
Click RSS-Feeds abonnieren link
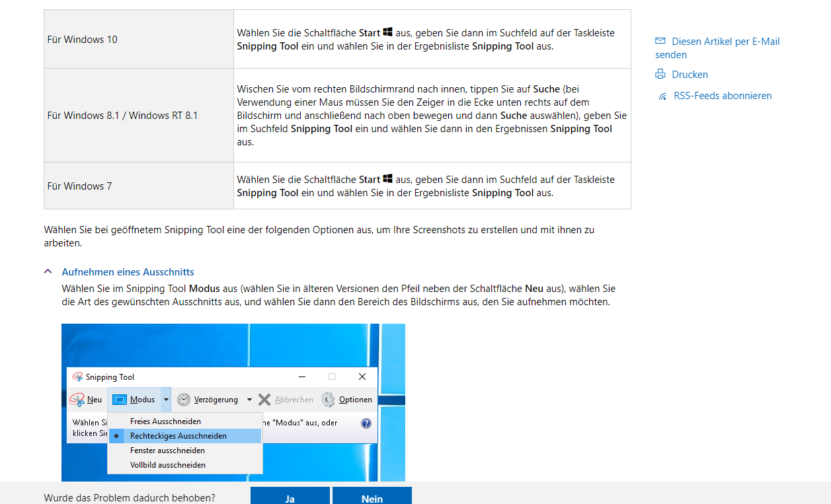point(723,96)
